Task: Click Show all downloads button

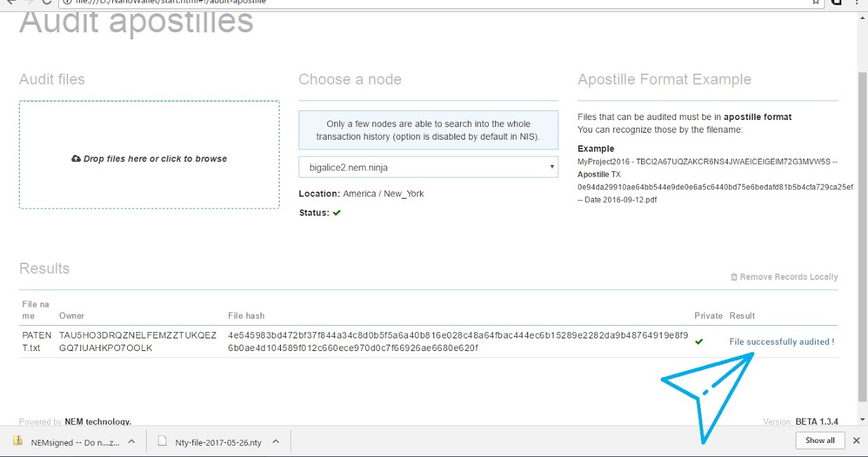Action: coord(820,441)
